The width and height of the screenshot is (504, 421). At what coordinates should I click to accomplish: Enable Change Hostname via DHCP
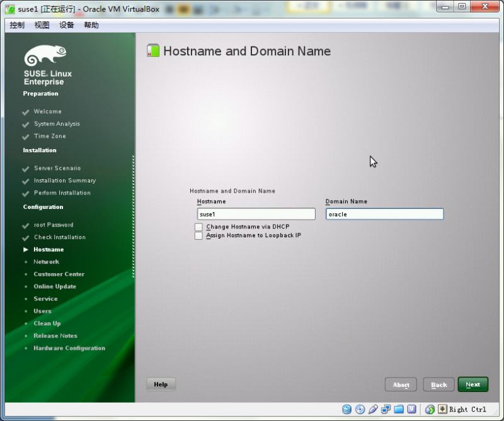pos(198,227)
